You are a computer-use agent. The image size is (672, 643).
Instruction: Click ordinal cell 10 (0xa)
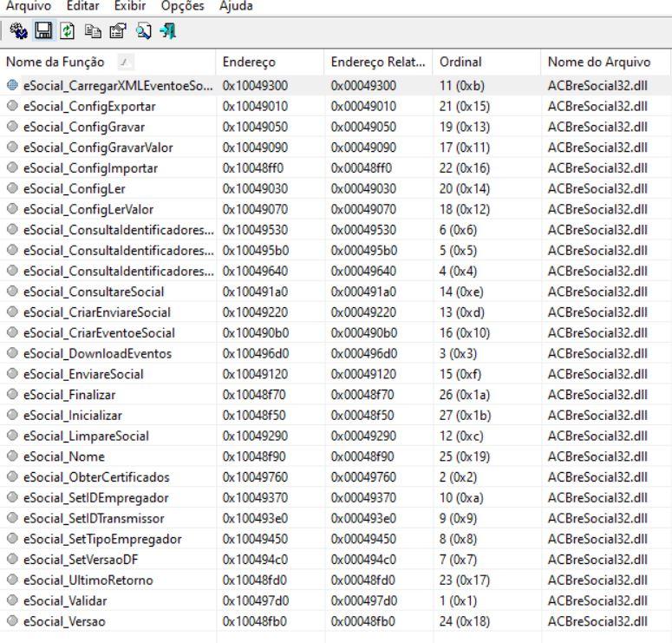click(x=461, y=497)
